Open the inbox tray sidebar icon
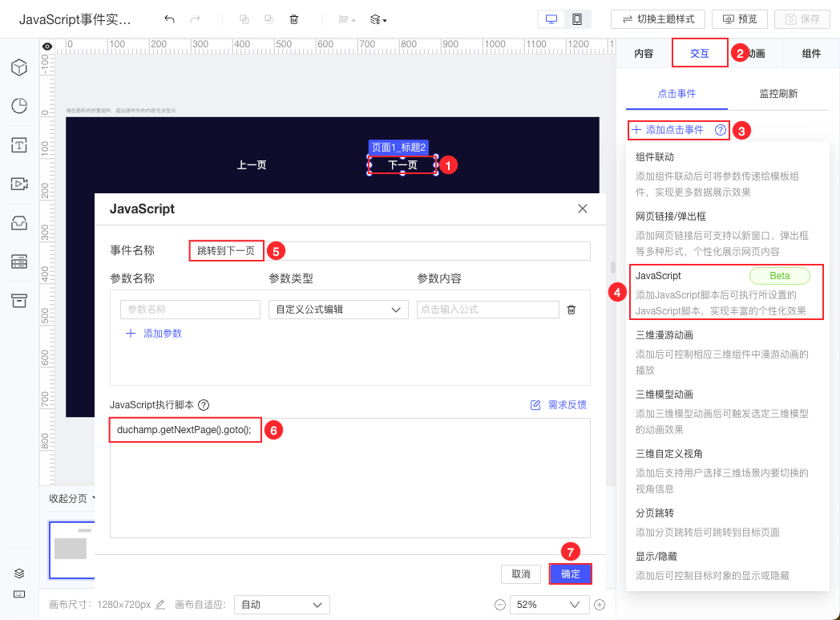The image size is (840, 620). pyautogui.click(x=19, y=223)
